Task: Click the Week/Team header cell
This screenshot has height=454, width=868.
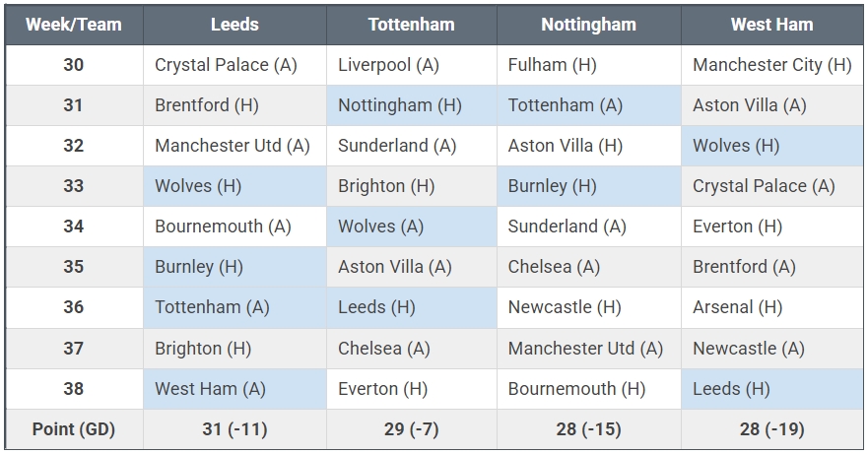Action: pyautogui.click(x=74, y=25)
